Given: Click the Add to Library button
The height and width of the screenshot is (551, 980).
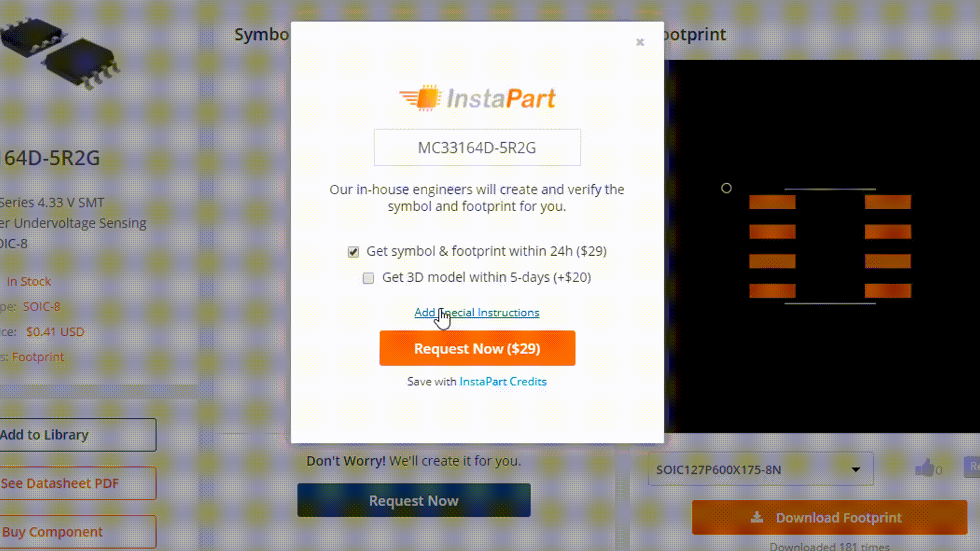Looking at the screenshot, I should 77,435.
